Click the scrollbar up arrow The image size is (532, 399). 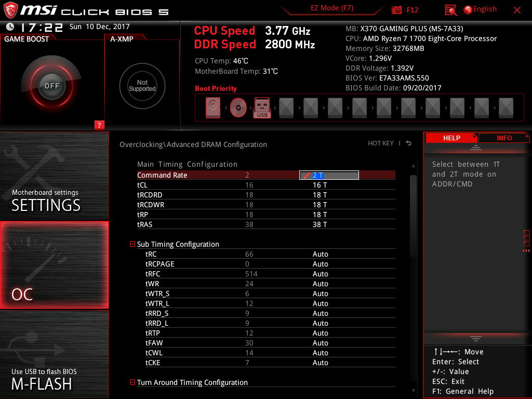point(413,166)
